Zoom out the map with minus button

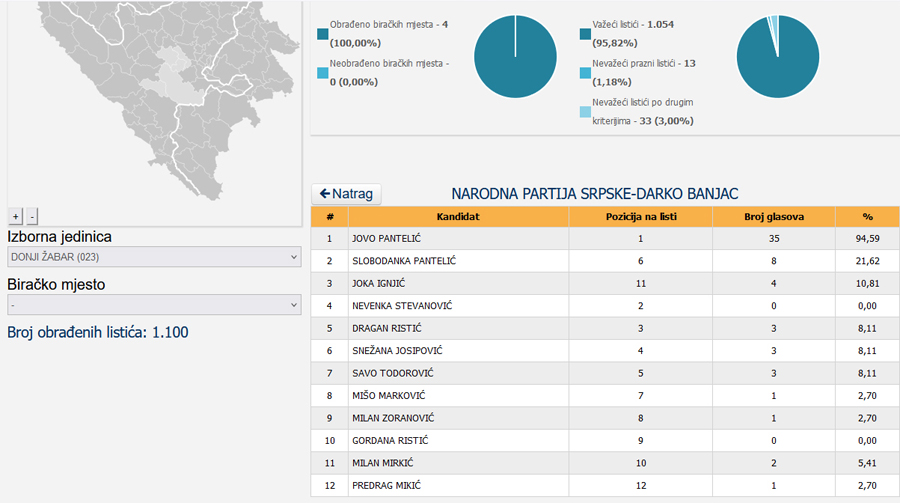coord(32,216)
